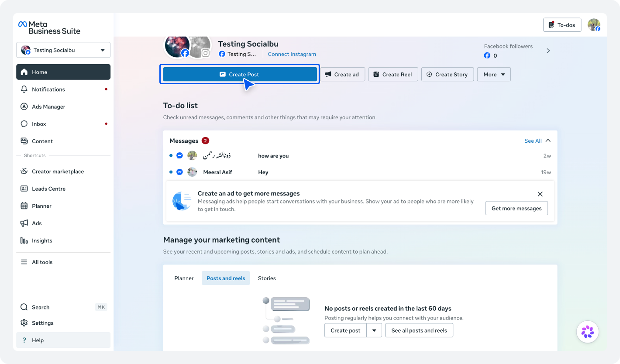Viewport: 620px width, 364px height.
Task: Click the Insights bar chart icon
Action: point(24,240)
